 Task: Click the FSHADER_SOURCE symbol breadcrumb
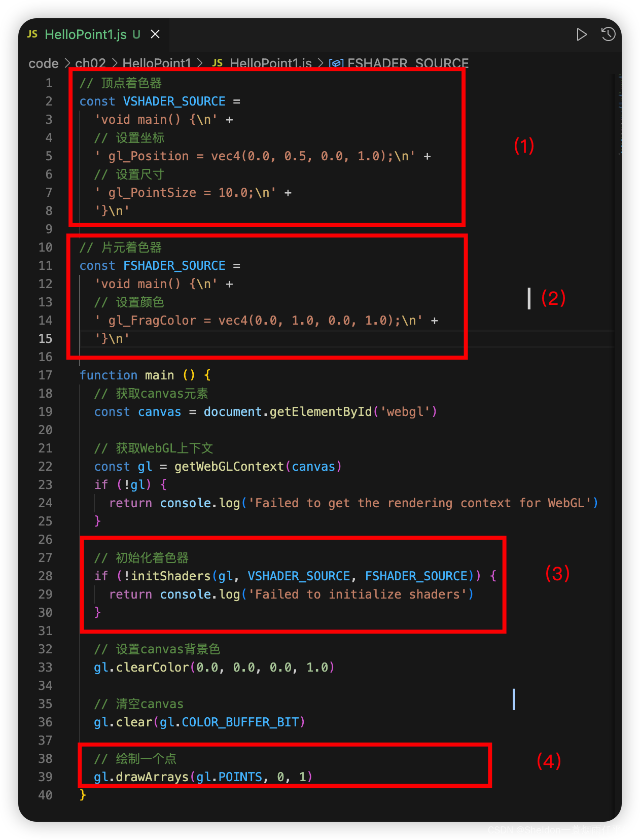point(408,63)
